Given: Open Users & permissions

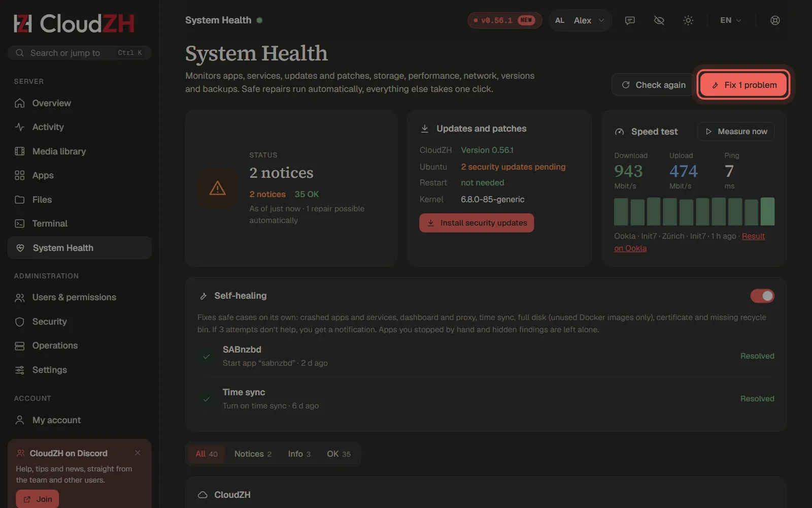Looking at the screenshot, I should pyautogui.click(x=80, y=297).
